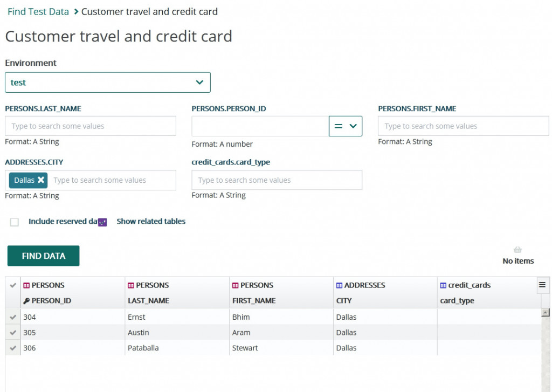Open the PERSON_ID comparison operator dropdown
Screen dimensions: 552x392
click(346, 126)
